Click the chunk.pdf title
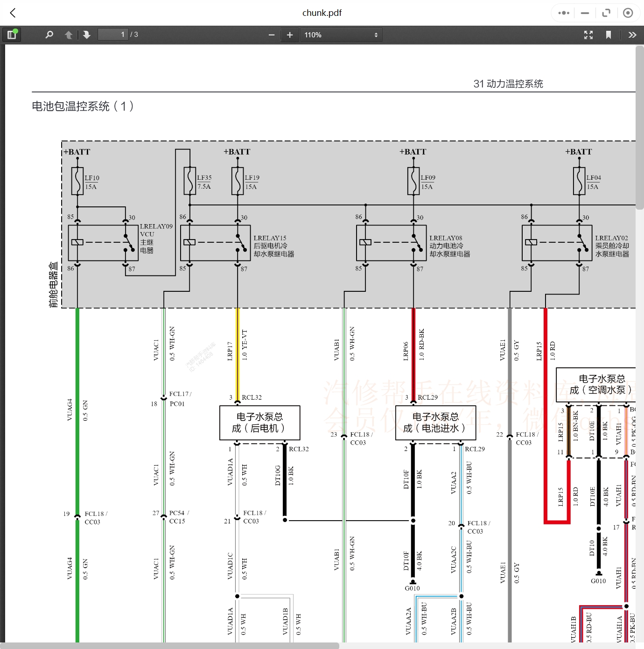The width and height of the screenshot is (644, 649). pos(322,13)
